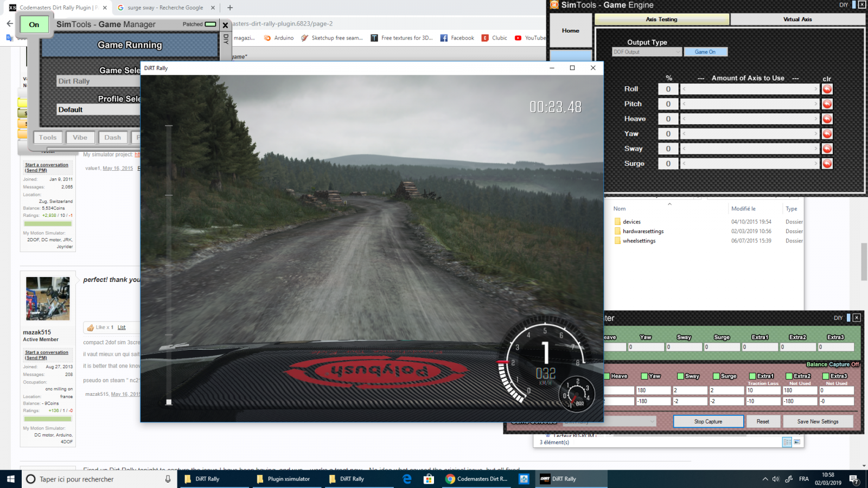Screen dimensions: 868x488
Task: Open a new browser tab
Action: click(x=230, y=8)
